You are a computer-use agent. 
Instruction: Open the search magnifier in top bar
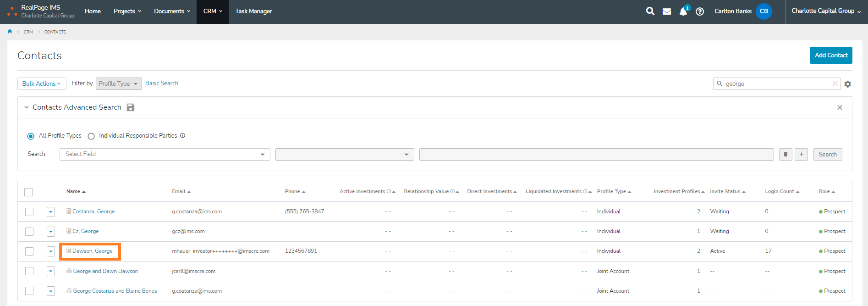click(650, 11)
